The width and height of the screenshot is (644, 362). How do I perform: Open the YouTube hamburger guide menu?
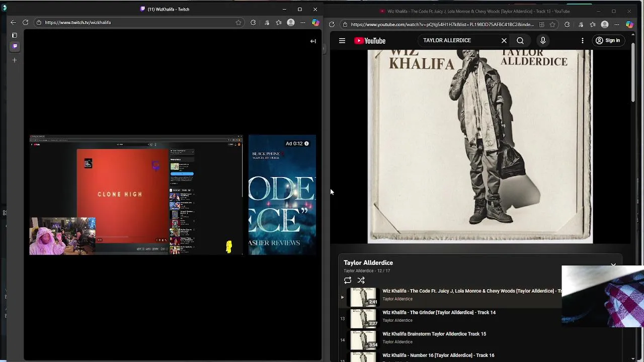342,41
